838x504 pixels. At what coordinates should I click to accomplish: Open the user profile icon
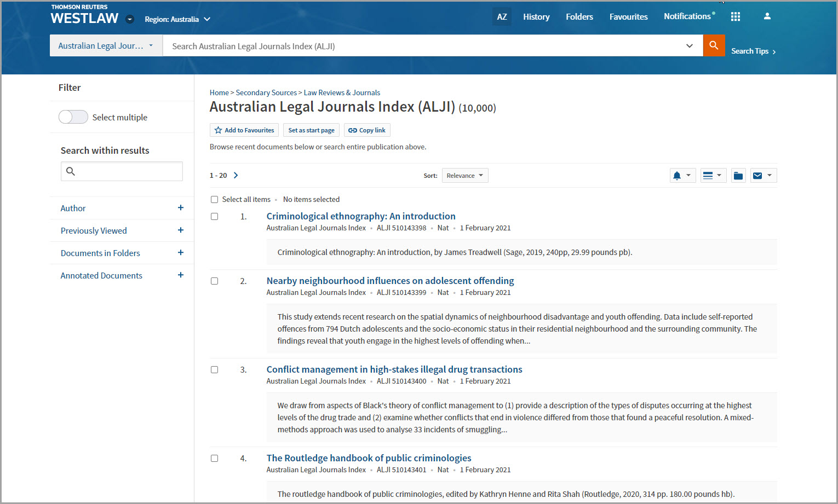click(x=767, y=16)
